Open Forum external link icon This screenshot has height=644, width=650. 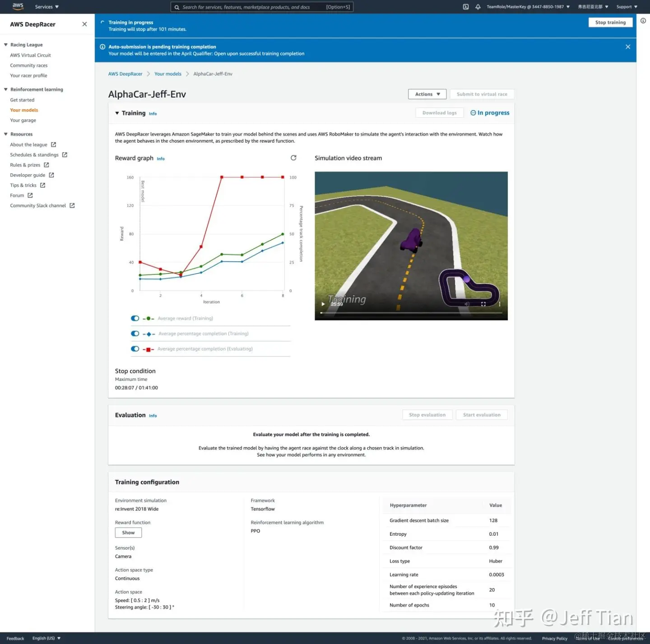tap(30, 195)
